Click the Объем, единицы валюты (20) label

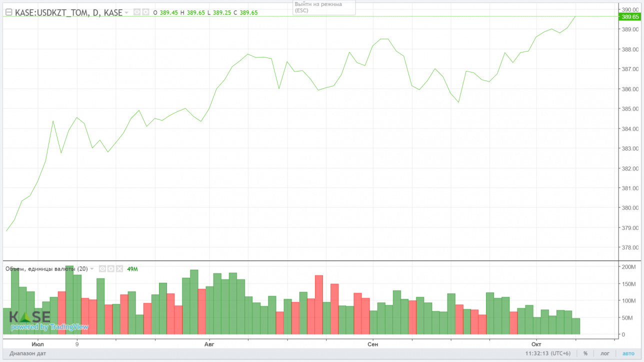point(46,269)
